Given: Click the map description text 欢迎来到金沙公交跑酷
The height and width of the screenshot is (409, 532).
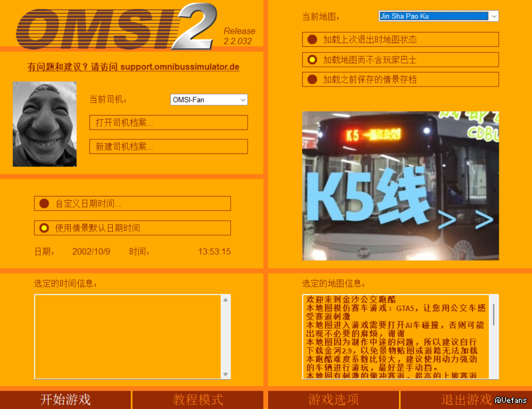Looking at the screenshot, I should tap(351, 300).
